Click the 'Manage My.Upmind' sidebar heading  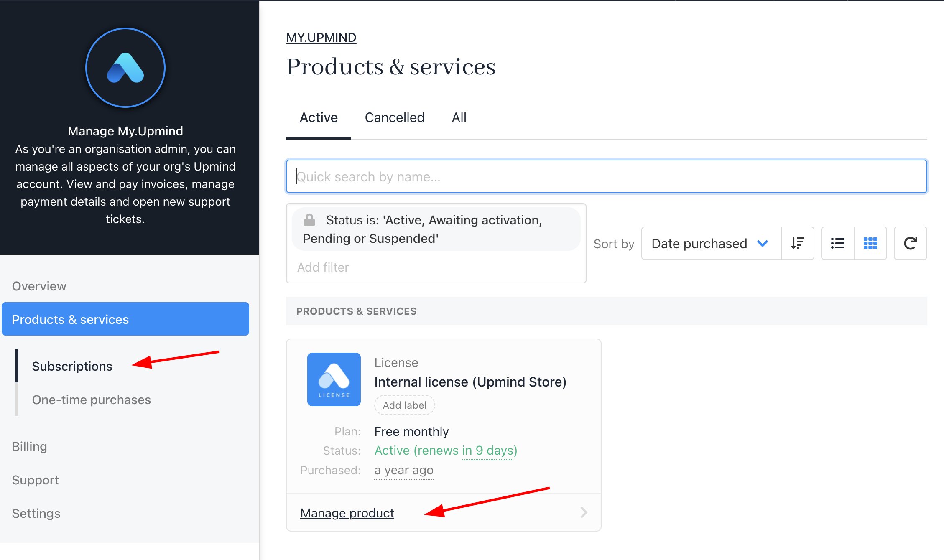(125, 131)
